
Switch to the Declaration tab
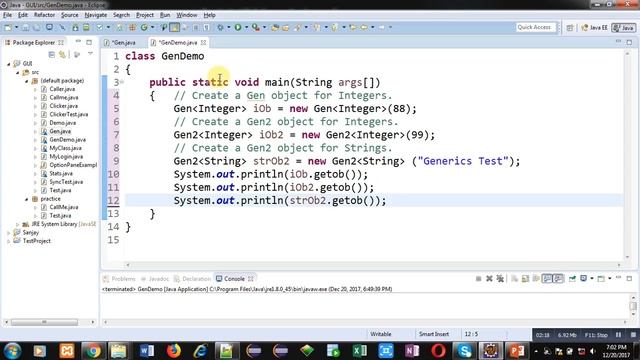coord(192,279)
